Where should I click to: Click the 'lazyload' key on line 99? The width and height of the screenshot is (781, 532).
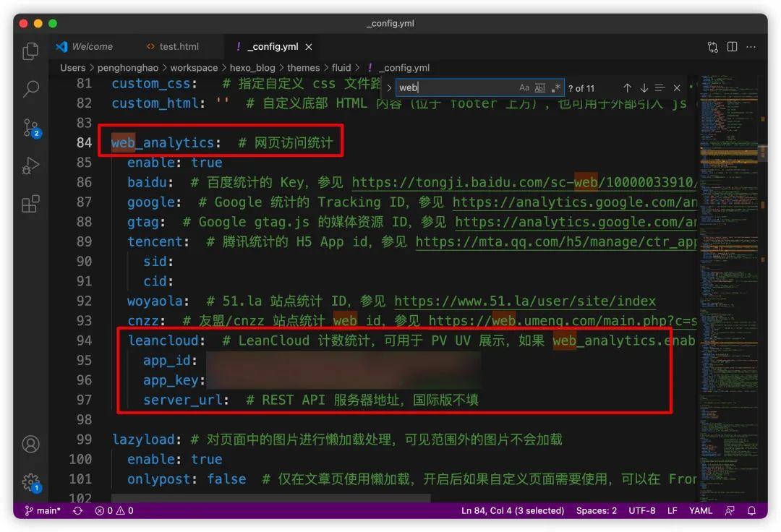point(143,440)
